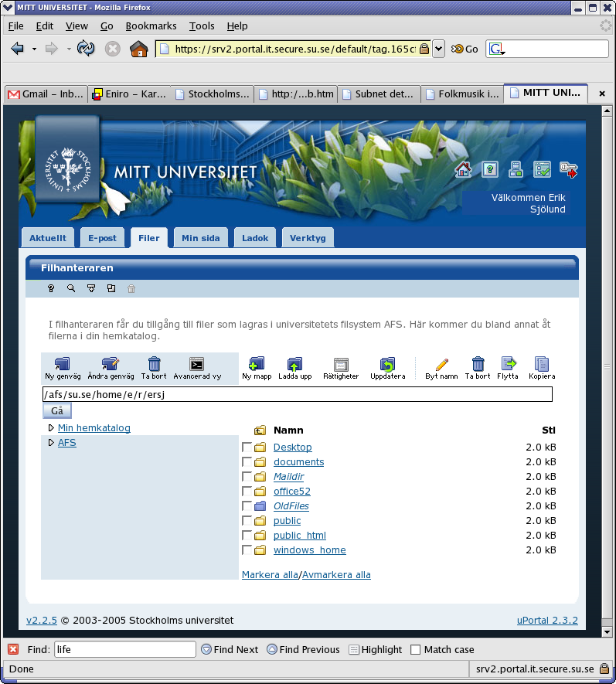Enable Match case in the find bar
Screen dimensions: 616x684
416,649
